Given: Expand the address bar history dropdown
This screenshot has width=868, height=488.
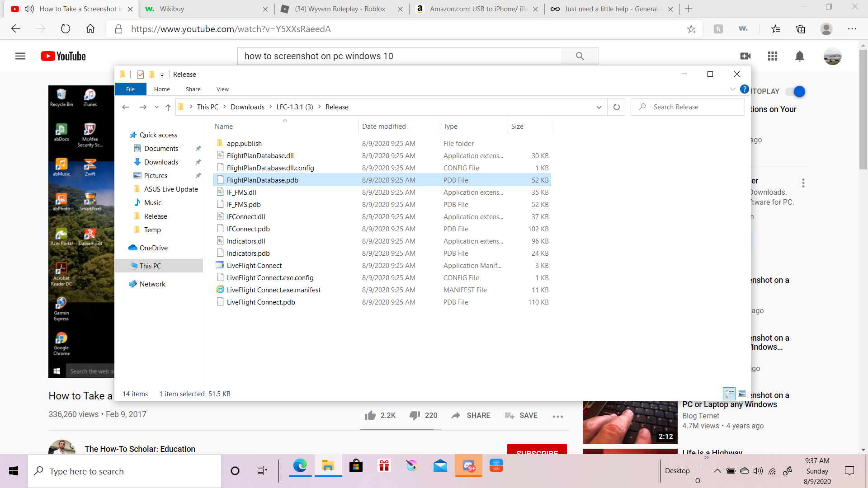Looking at the screenshot, I should tap(599, 107).
